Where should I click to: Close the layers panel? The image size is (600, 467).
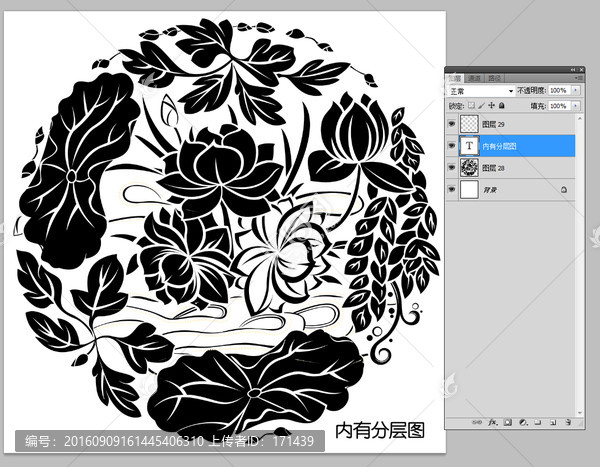[581, 70]
